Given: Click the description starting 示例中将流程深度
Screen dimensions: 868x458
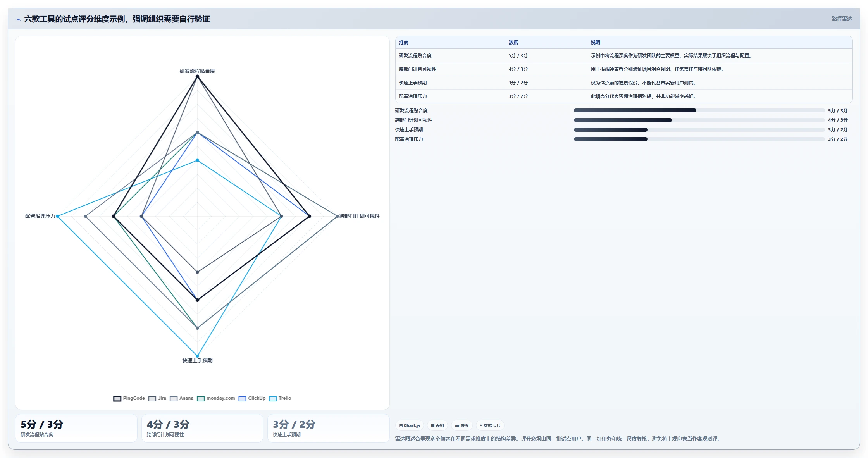Looking at the screenshot, I should 672,56.
